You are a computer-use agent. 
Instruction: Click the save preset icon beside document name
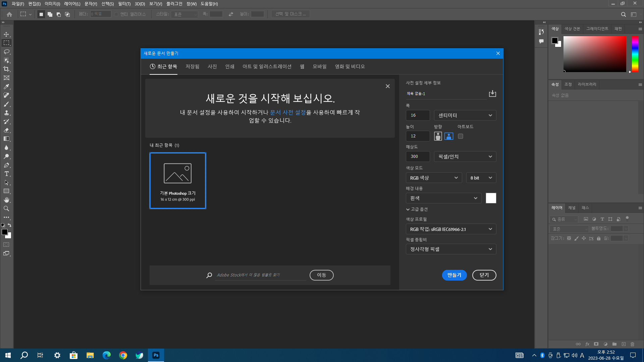coord(492,94)
